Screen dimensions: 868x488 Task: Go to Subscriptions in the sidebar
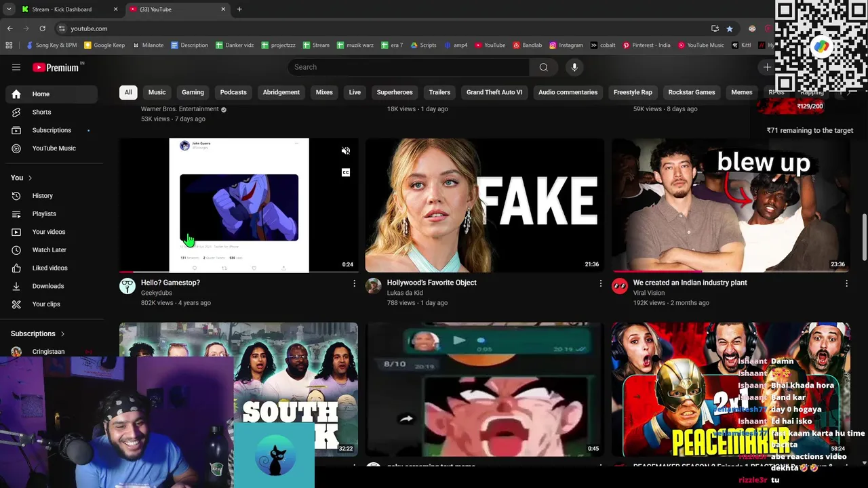point(52,130)
